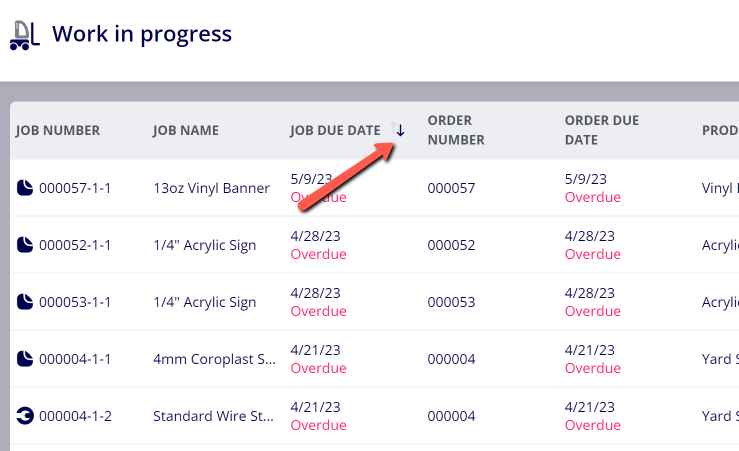739x451 pixels.
Task: Open order number 000053
Action: pos(451,302)
